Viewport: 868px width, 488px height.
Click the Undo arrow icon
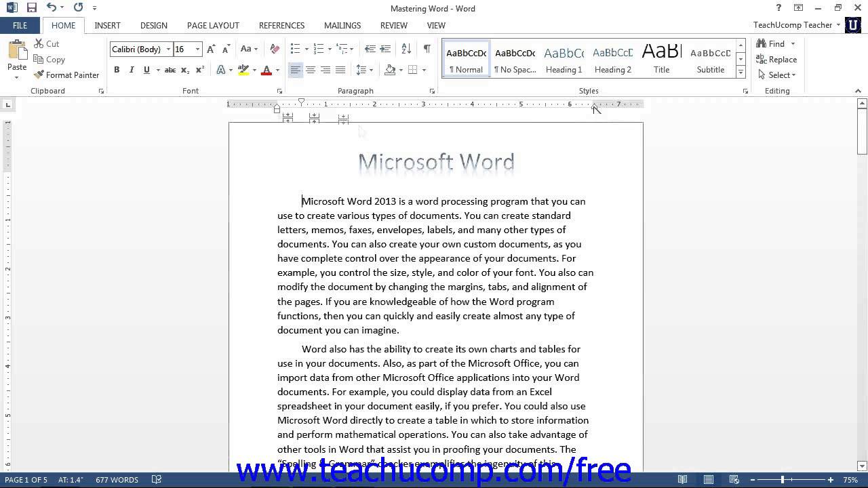point(52,8)
